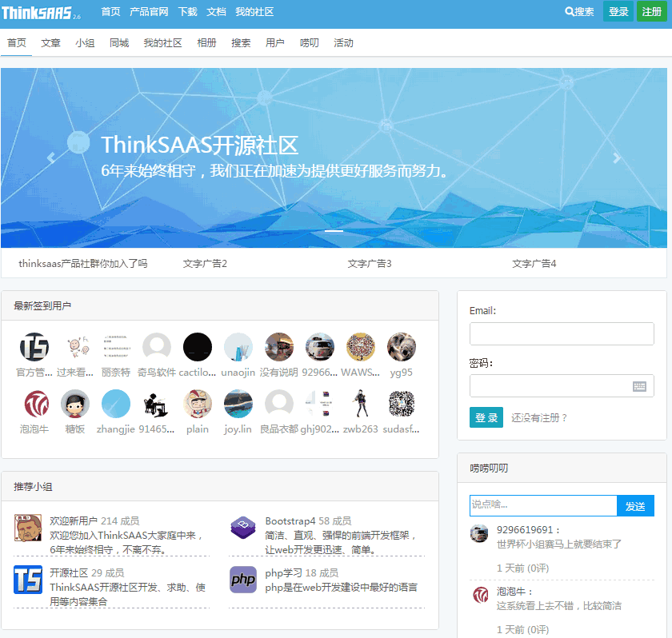The width and height of the screenshot is (672, 638).
Task: Click the carousel indicator dot
Action: 334,230
